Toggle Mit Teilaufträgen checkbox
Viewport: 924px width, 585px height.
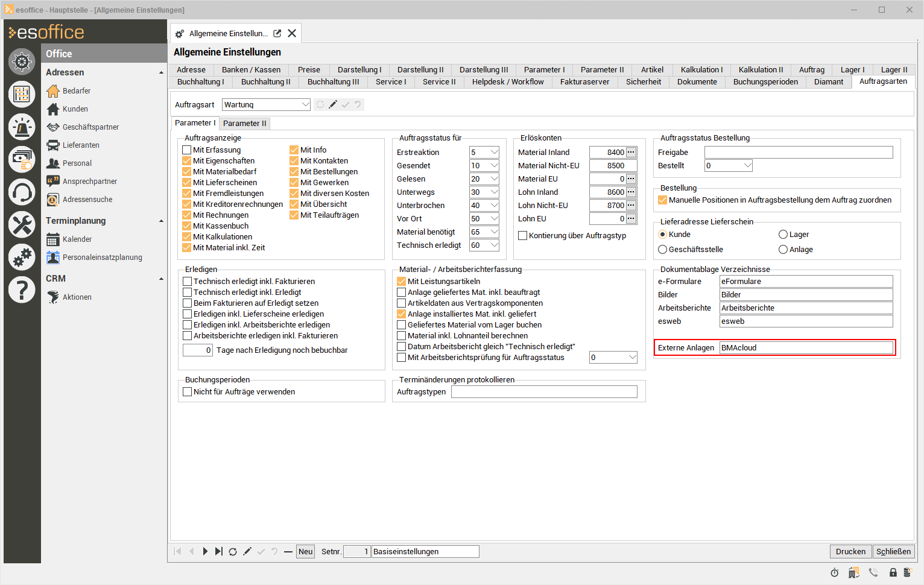pos(294,215)
